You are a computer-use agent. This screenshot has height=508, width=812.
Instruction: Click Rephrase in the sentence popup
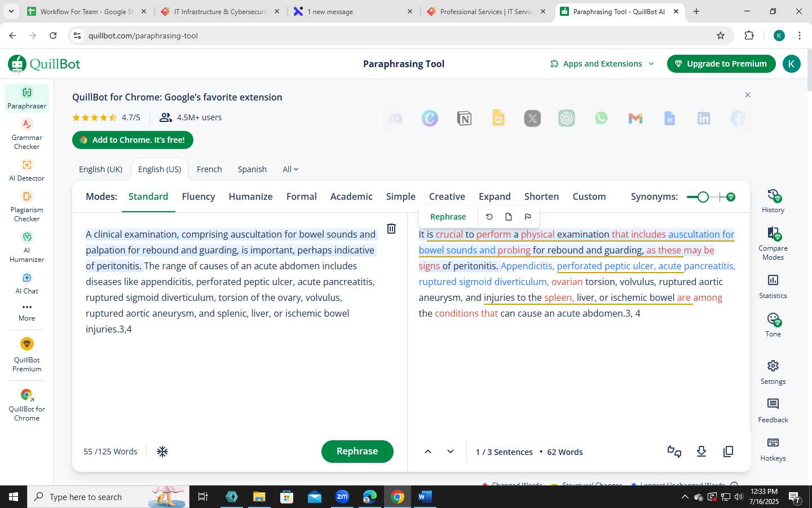pos(448,217)
